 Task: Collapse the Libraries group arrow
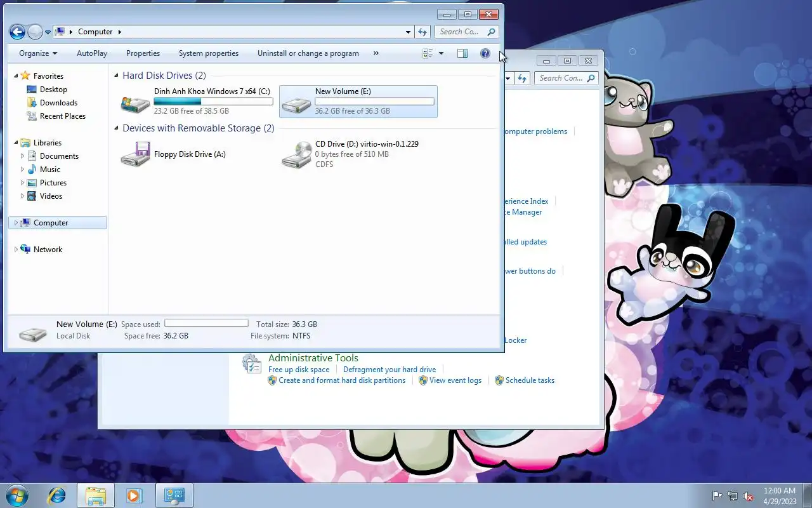click(x=16, y=143)
